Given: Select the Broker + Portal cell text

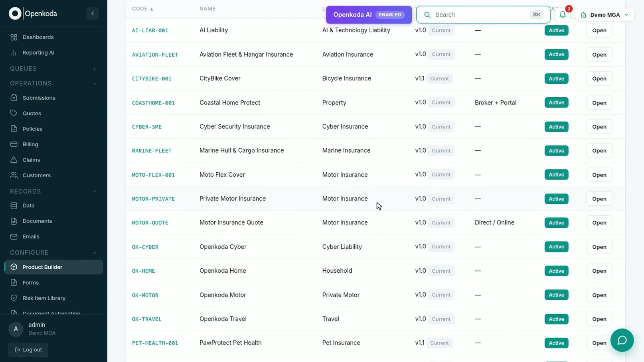Looking at the screenshot, I should click(496, 102).
